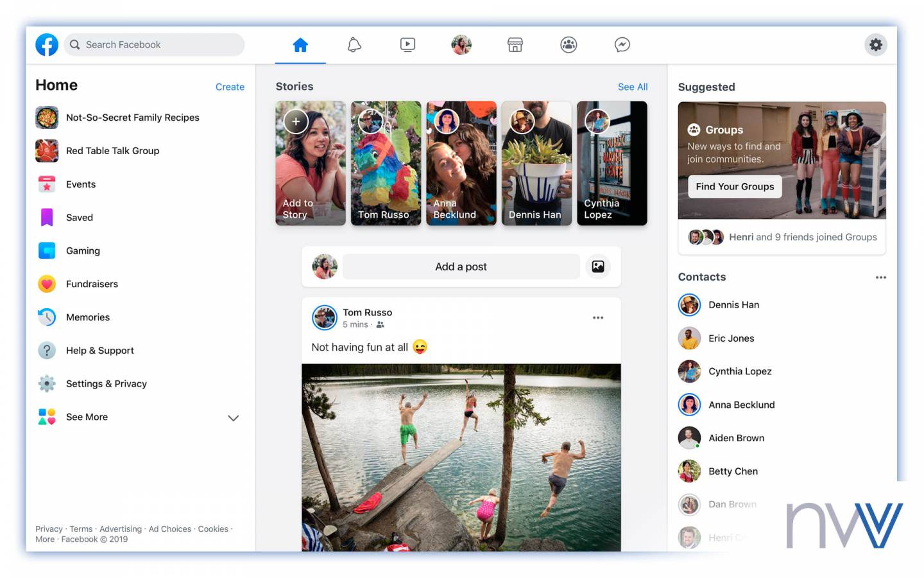This screenshot has height=578, width=924.
Task: Click the See More shapes icon
Action: (47, 417)
